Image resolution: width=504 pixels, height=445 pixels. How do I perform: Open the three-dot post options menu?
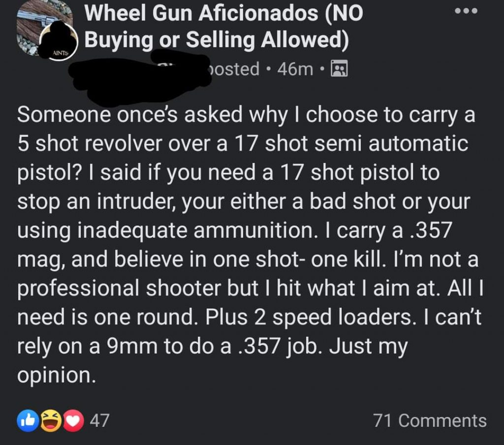(465, 11)
